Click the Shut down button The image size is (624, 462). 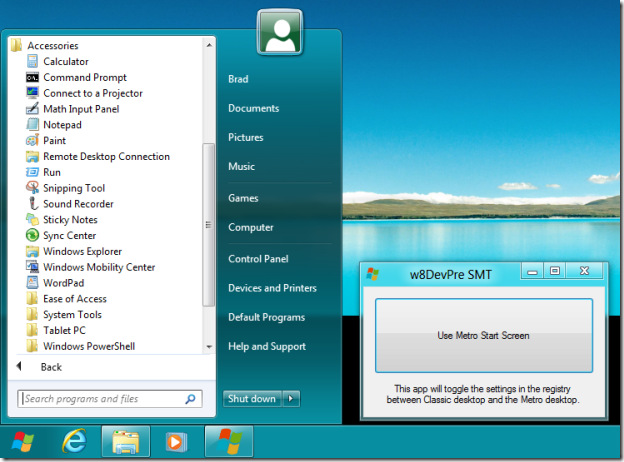click(x=251, y=399)
